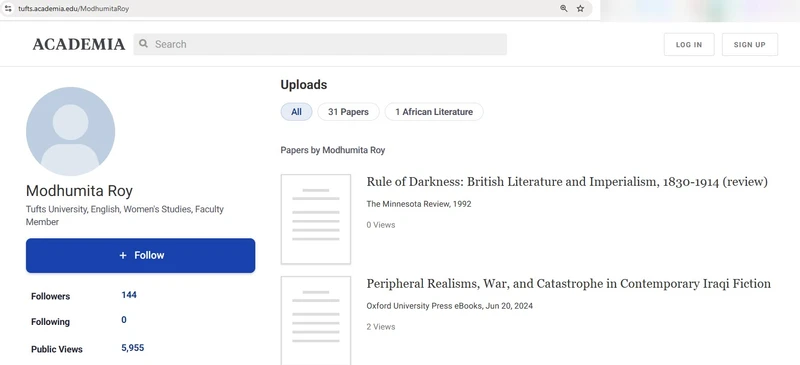Follow Modhumita Roy
The height and width of the screenshot is (365, 800).
(140, 255)
